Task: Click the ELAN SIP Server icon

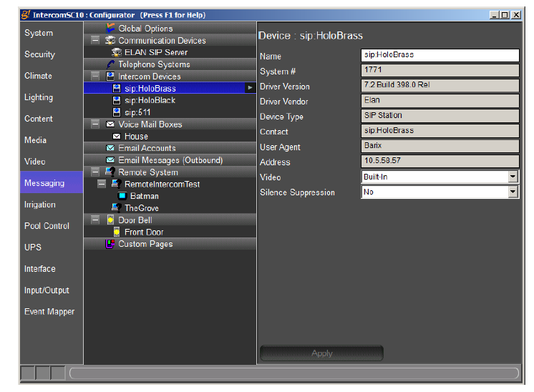Action: pyautogui.click(x=117, y=52)
